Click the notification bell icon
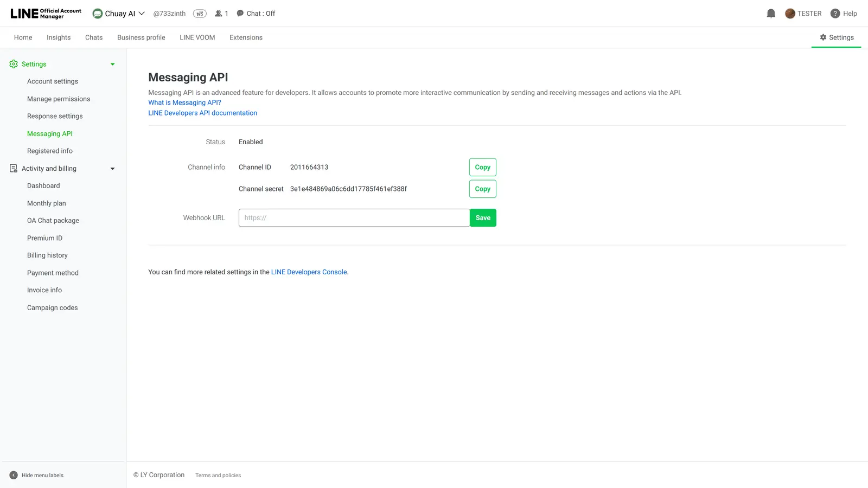868x488 pixels. pyautogui.click(x=771, y=14)
